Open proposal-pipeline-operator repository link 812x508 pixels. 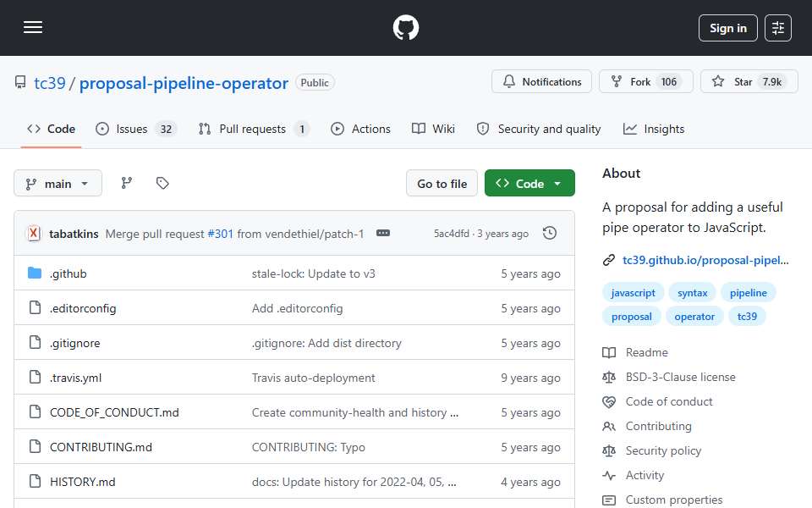coord(184,83)
